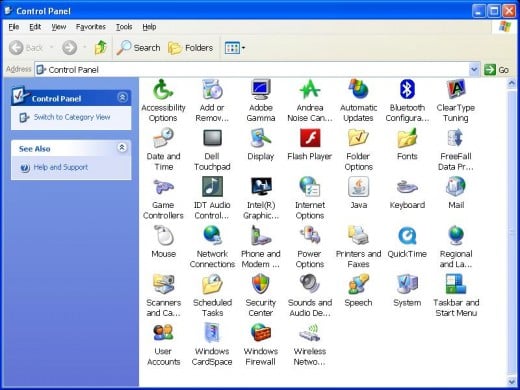The height and width of the screenshot is (390, 520).
Task: Open the Help menu
Action: coord(149,27)
